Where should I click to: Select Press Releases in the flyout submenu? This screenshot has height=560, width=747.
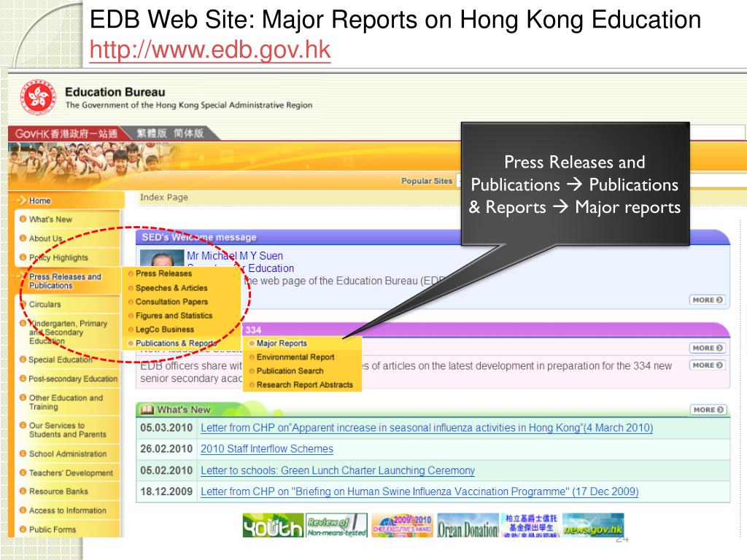coord(163,273)
